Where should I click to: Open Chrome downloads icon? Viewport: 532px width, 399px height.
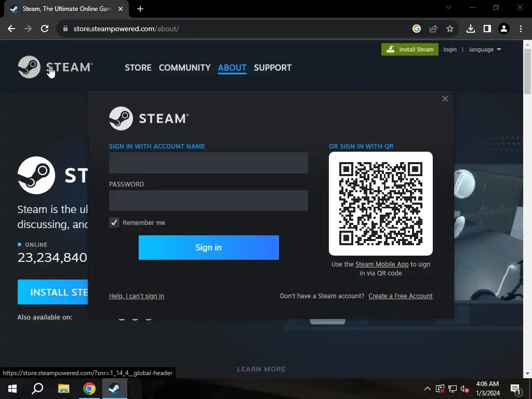pos(471,29)
